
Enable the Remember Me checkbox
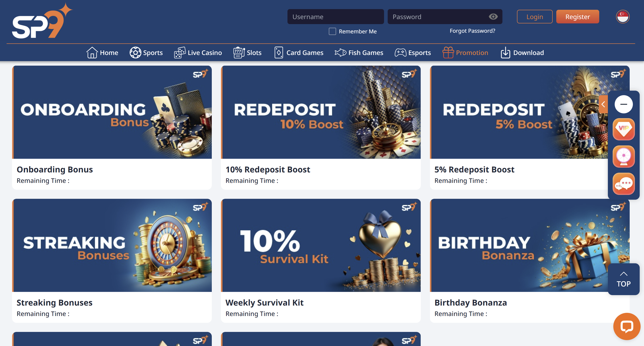pyautogui.click(x=332, y=31)
